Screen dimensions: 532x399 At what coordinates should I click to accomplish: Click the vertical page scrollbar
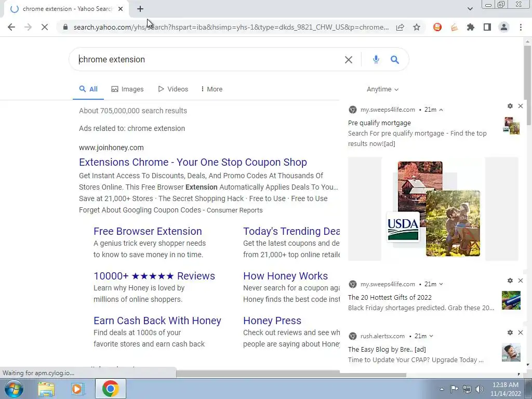(527, 85)
